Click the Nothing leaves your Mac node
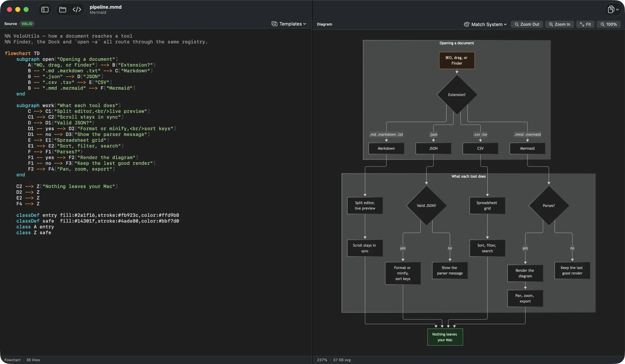The height and width of the screenshot is (364, 625). [445, 337]
